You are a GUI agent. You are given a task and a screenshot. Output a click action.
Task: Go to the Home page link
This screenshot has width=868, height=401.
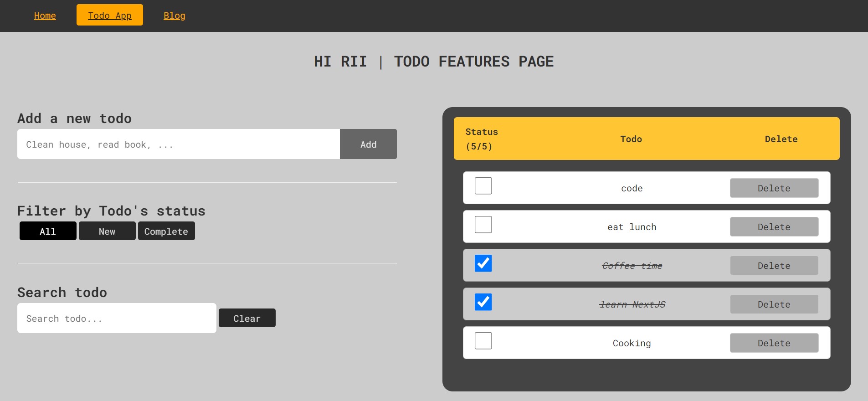pos(45,15)
